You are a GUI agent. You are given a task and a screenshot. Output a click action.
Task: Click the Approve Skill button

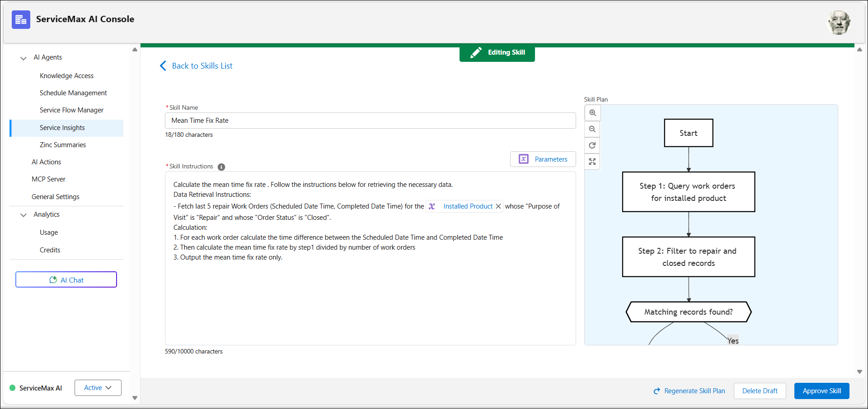(822, 391)
